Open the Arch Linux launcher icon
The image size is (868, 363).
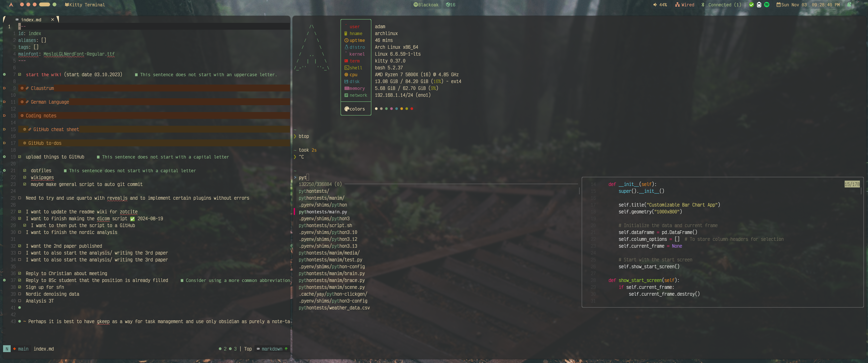click(11, 5)
